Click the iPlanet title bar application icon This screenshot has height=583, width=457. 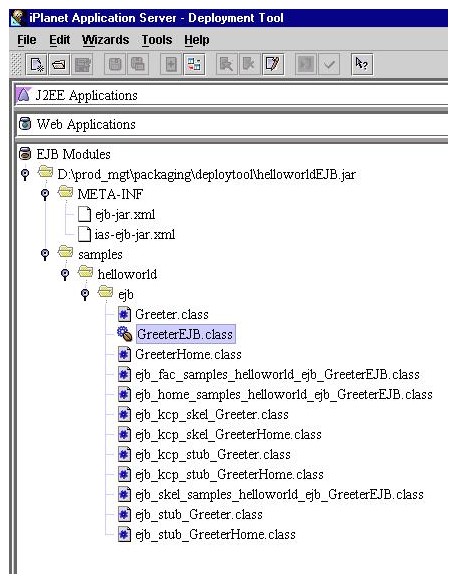tap(18, 18)
